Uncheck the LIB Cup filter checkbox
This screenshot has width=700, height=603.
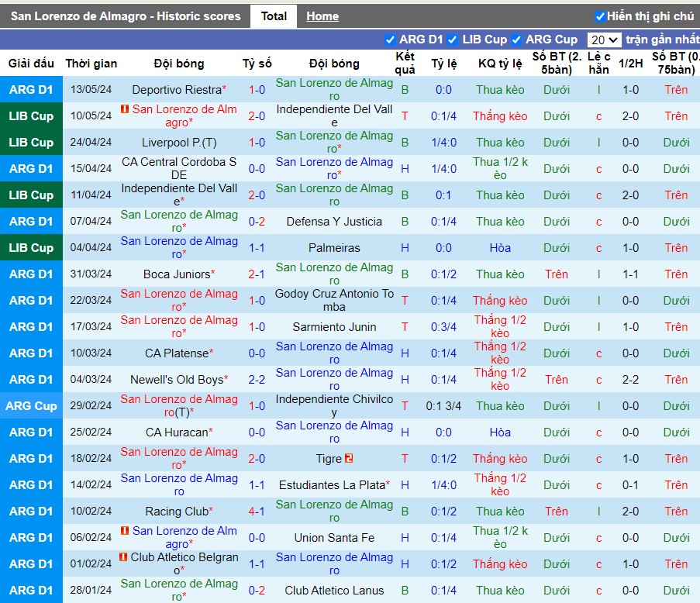(452, 40)
